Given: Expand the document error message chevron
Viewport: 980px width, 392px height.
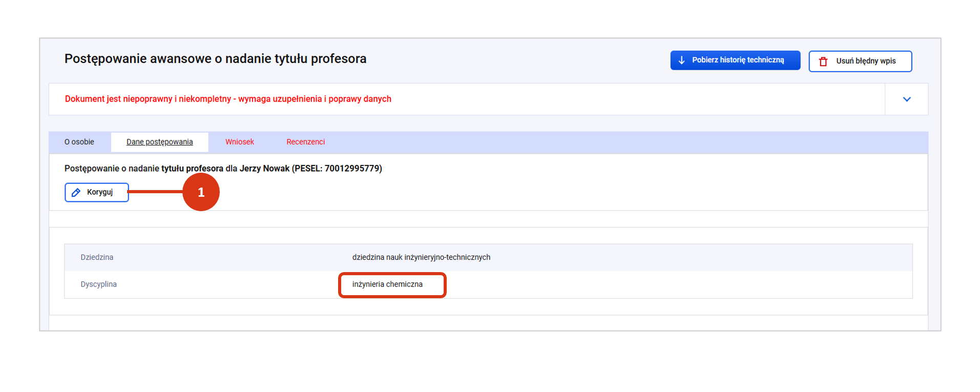Looking at the screenshot, I should pyautogui.click(x=906, y=99).
